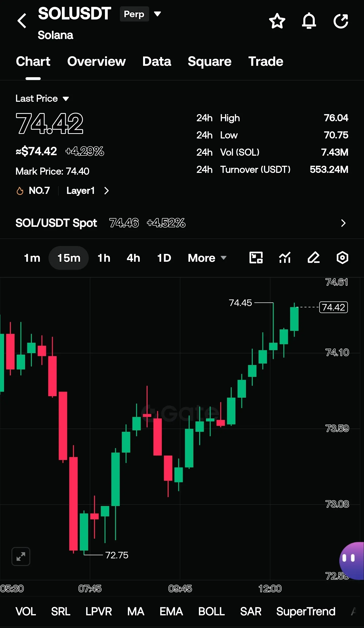The height and width of the screenshot is (628, 364).
Task: Open chart indicators icon
Action: click(285, 258)
